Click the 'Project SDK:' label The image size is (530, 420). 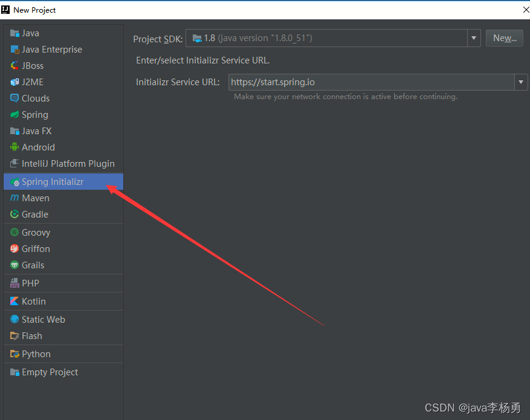pos(158,39)
